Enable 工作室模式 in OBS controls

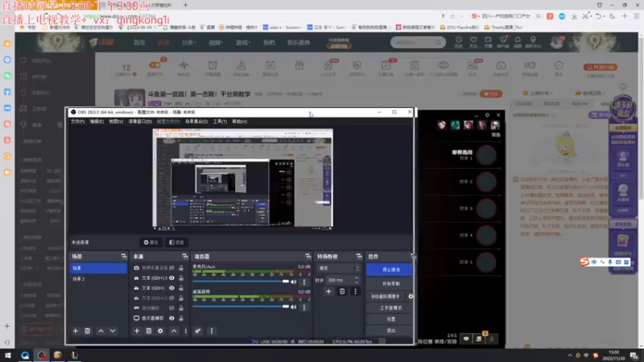390,308
